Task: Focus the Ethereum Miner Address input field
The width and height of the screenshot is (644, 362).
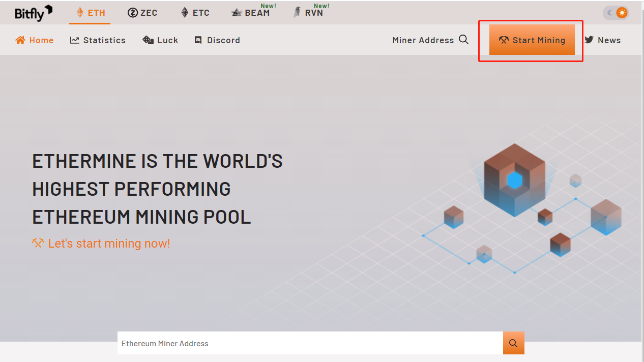Action: coord(310,343)
